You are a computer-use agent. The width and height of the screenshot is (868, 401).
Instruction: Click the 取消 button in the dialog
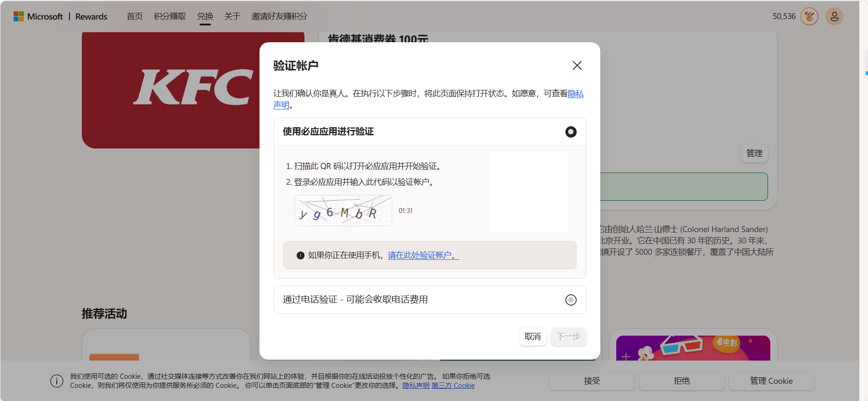[533, 337]
